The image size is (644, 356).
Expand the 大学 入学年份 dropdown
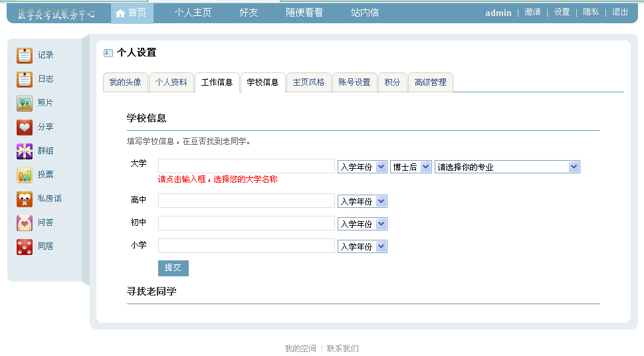coord(362,167)
